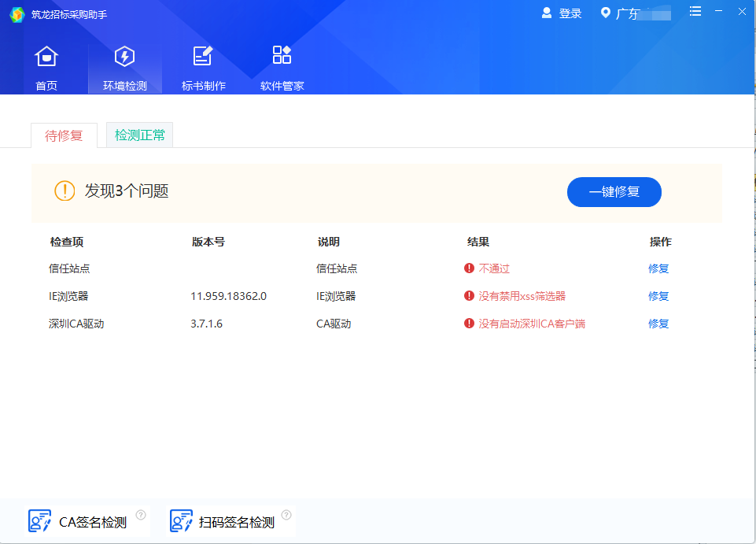The width and height of the screenshot is (756, 544).
Task: Open the 软件管家 grid icon
Action: pos(282,55)
